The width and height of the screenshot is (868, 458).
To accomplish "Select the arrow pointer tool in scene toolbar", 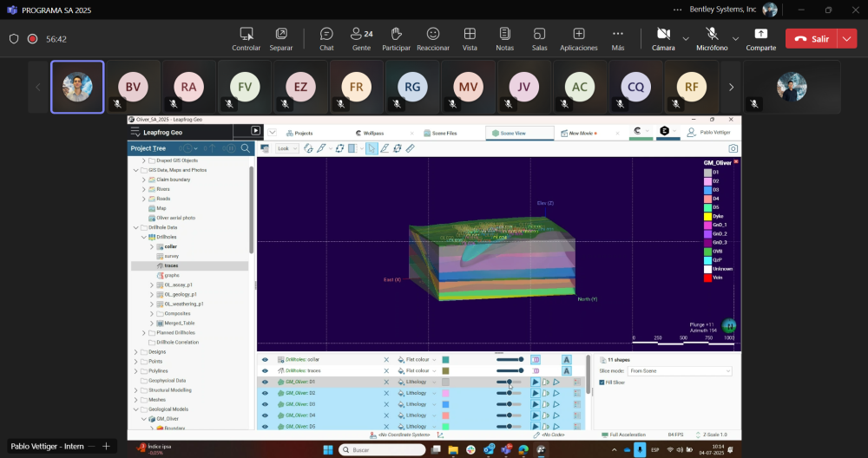I will click(372, 148).
